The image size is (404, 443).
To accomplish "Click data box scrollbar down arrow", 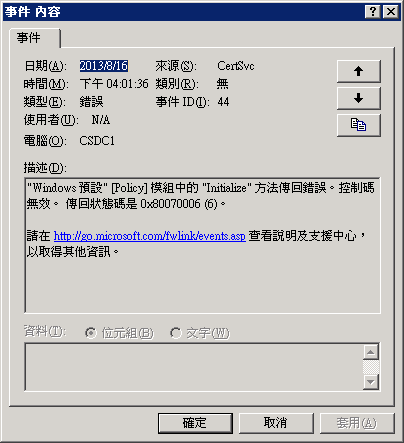I will point(371,382).
